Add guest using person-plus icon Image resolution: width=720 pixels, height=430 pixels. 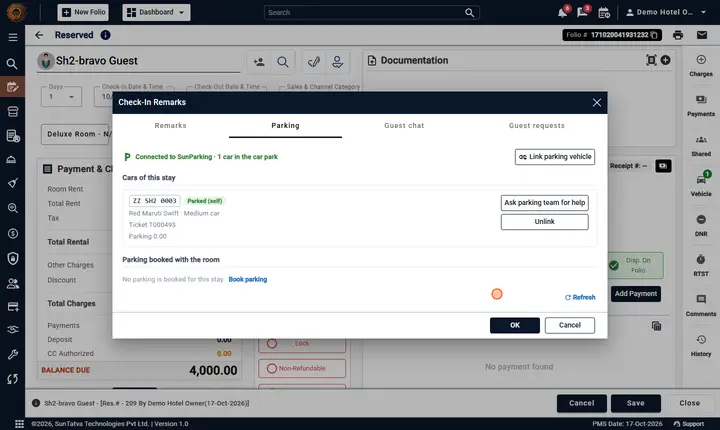[259, 62]
